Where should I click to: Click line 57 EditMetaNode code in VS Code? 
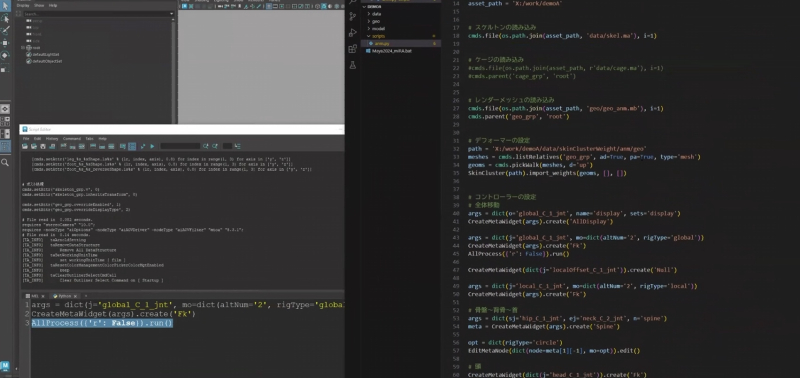click(x=554, y=350)
